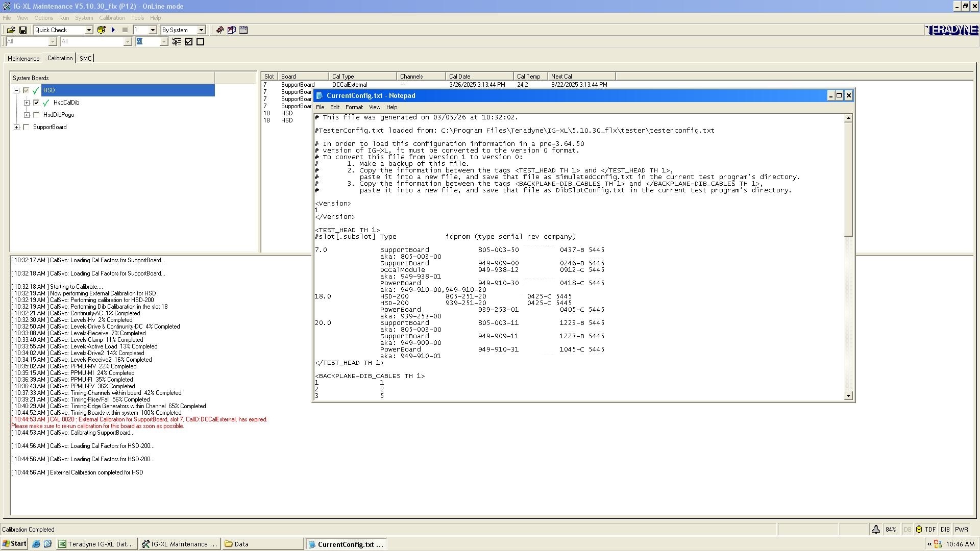Click the green check mark beside HsdCalDib
The height and width of the screenshot is (551, 980).
46,103
